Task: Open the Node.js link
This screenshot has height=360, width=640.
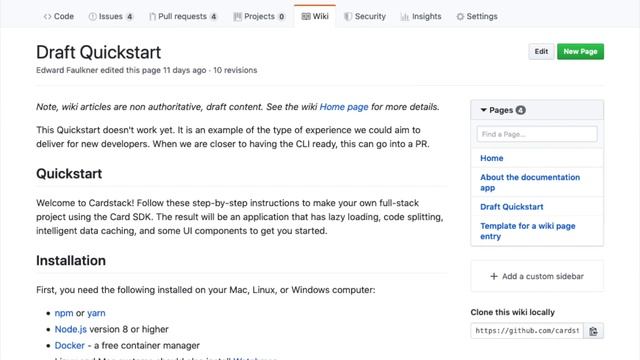Action: click(x=71, y=329)
